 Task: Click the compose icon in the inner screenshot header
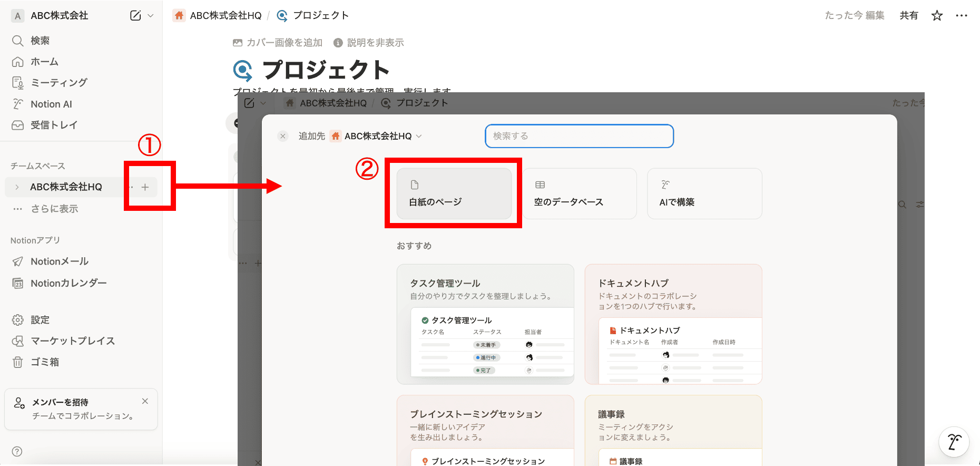pyautogui.click(x=249, y=103)
